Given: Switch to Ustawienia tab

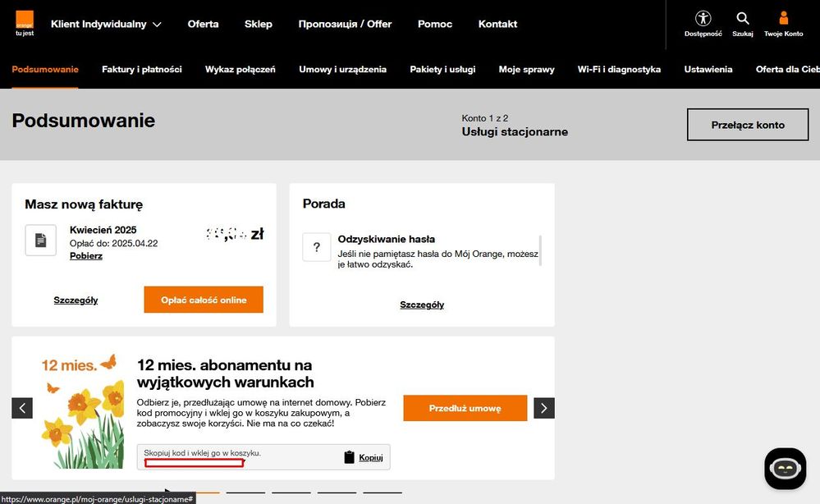Looking at the screenshot, I should point(708,69).
